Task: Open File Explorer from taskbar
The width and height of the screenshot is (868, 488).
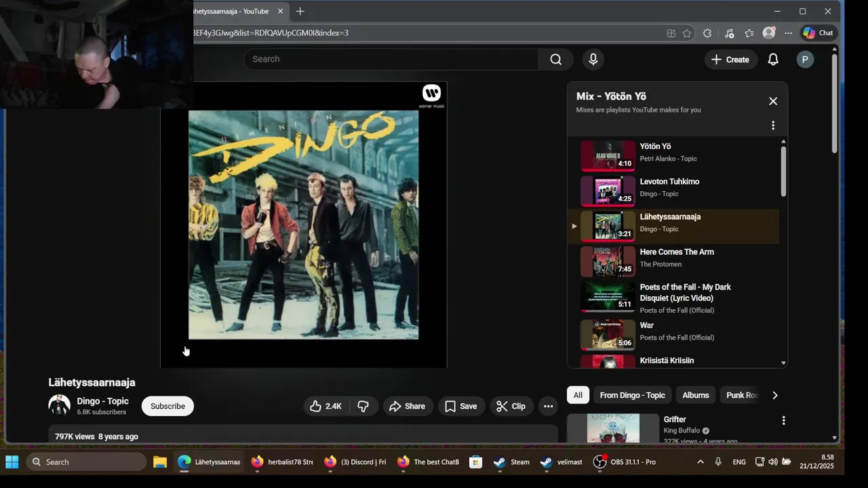Action: click(160, 462)
